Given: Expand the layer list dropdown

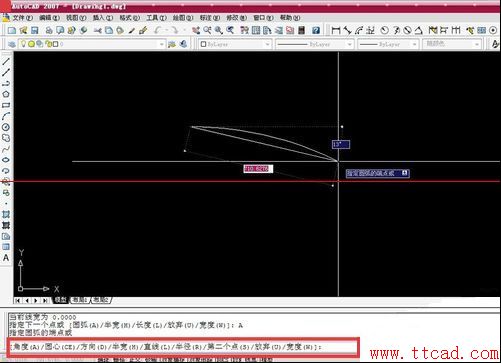Looking at the screenshot, I should pos(161,44).
